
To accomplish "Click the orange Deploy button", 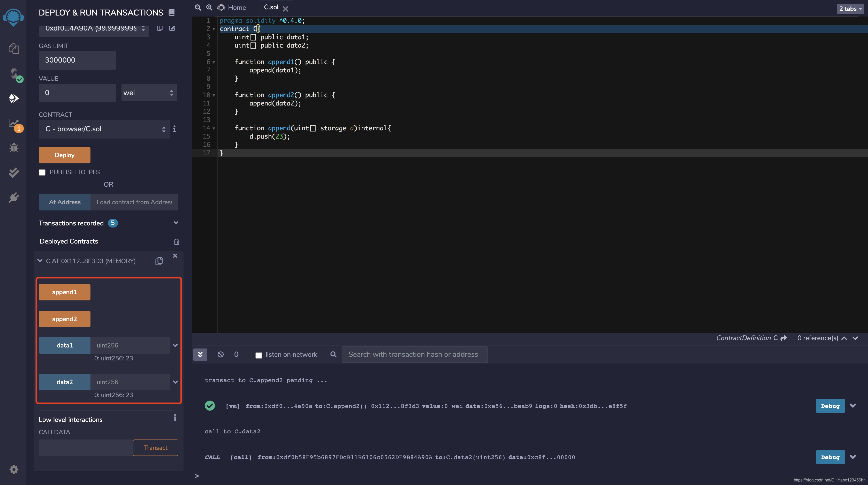I will [64, 155].
